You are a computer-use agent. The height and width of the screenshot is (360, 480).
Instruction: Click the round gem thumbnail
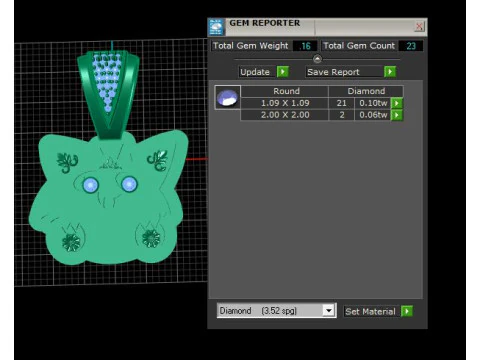[x=227, y=97]
